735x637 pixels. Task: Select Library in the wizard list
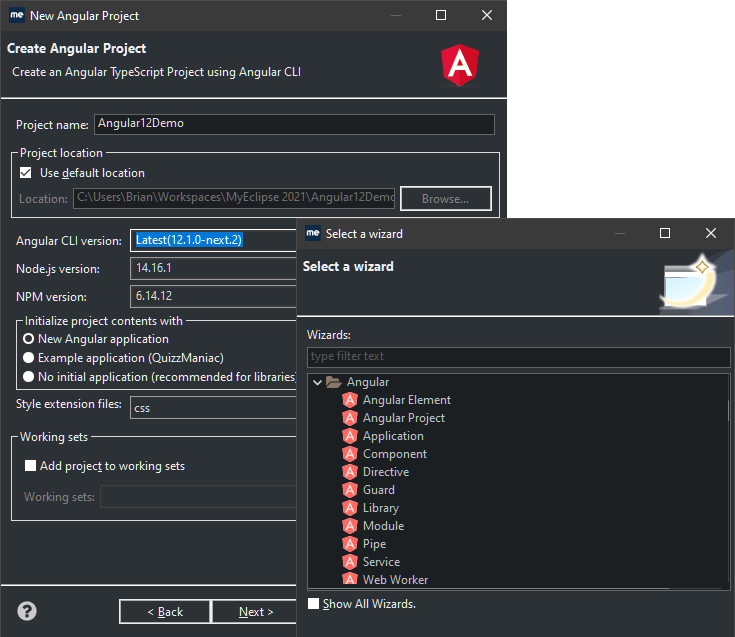click(381, 508)
